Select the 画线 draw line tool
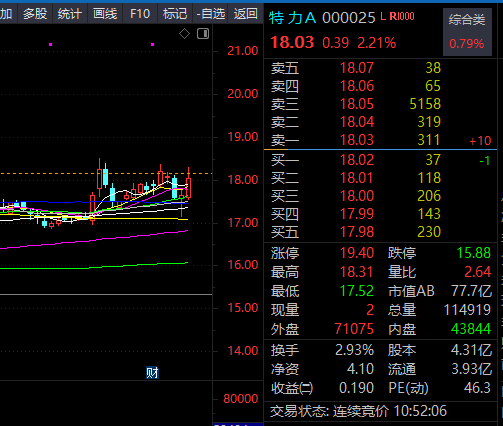 pyautogui.click(x=105, y=14)
